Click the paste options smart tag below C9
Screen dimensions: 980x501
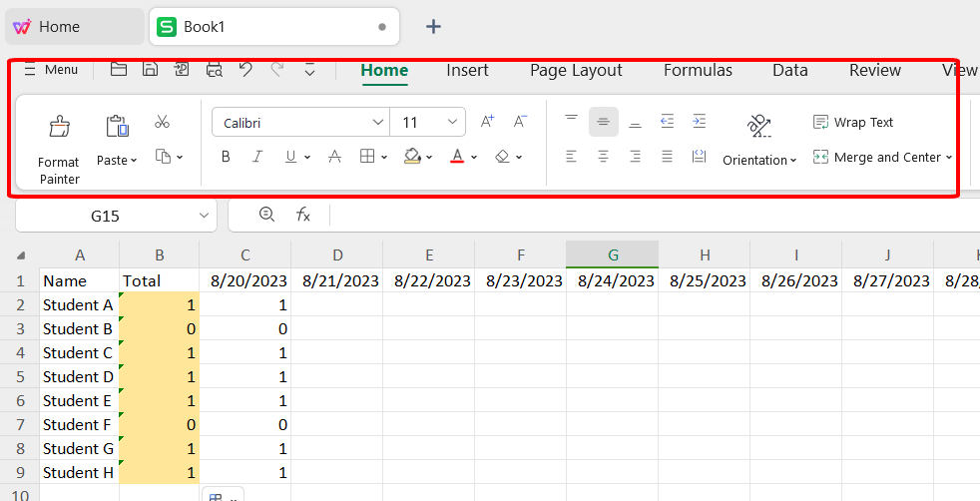coord(223,495)
